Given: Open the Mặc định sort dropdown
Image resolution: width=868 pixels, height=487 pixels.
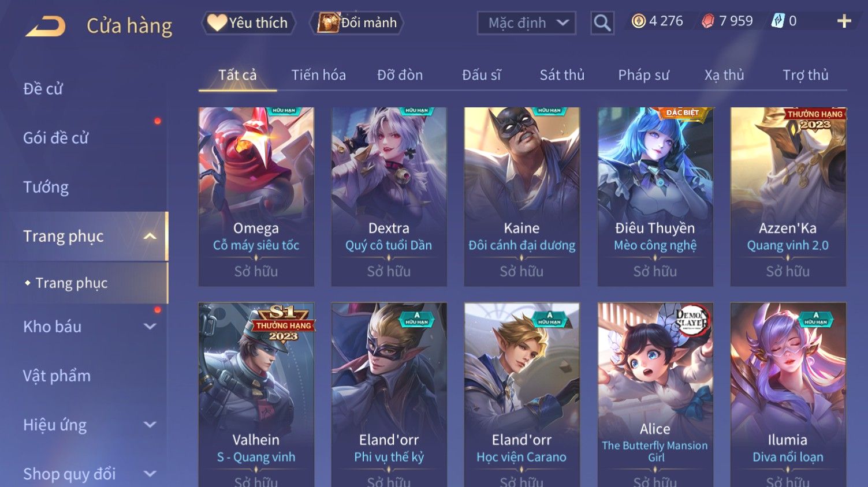Looking at the screenshot, I should [x=527, y=23].
